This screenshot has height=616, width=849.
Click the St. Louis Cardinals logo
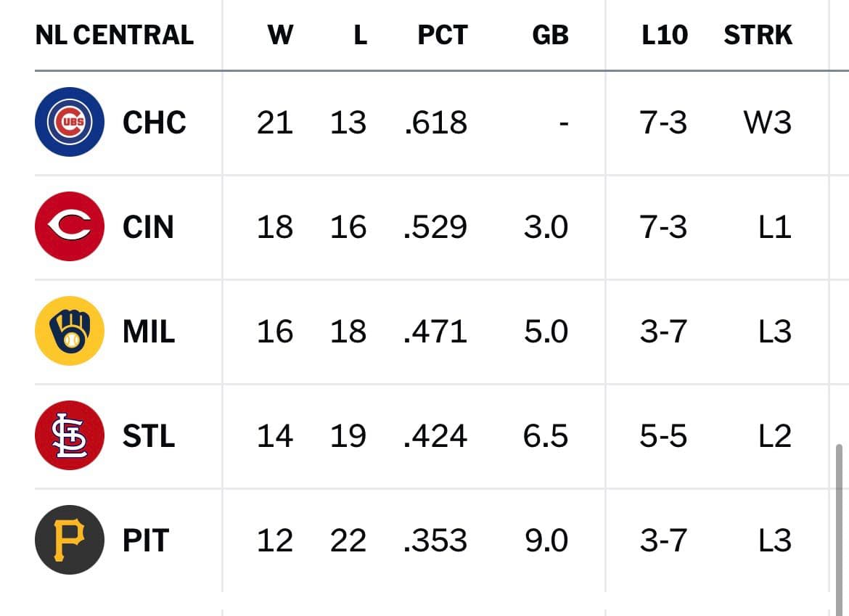[x=70, y=435]
